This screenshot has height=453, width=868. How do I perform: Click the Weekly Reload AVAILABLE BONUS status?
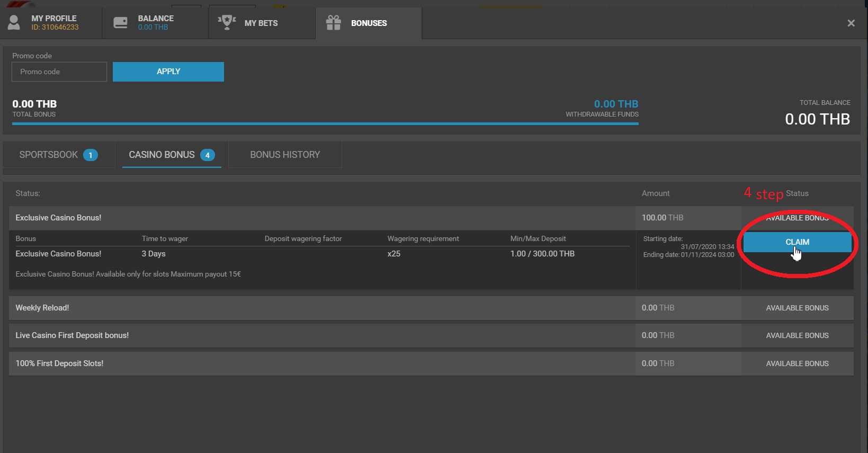[x=797, y=308]
